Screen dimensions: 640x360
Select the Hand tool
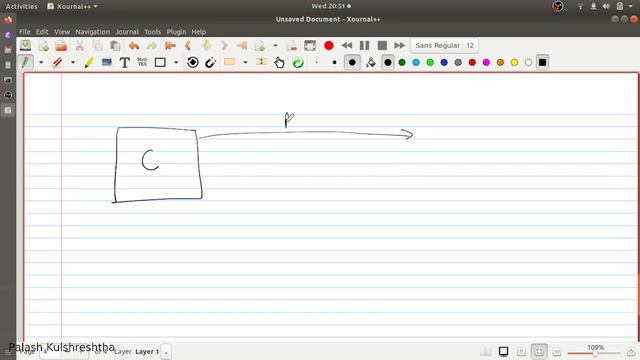coord(279,62)
